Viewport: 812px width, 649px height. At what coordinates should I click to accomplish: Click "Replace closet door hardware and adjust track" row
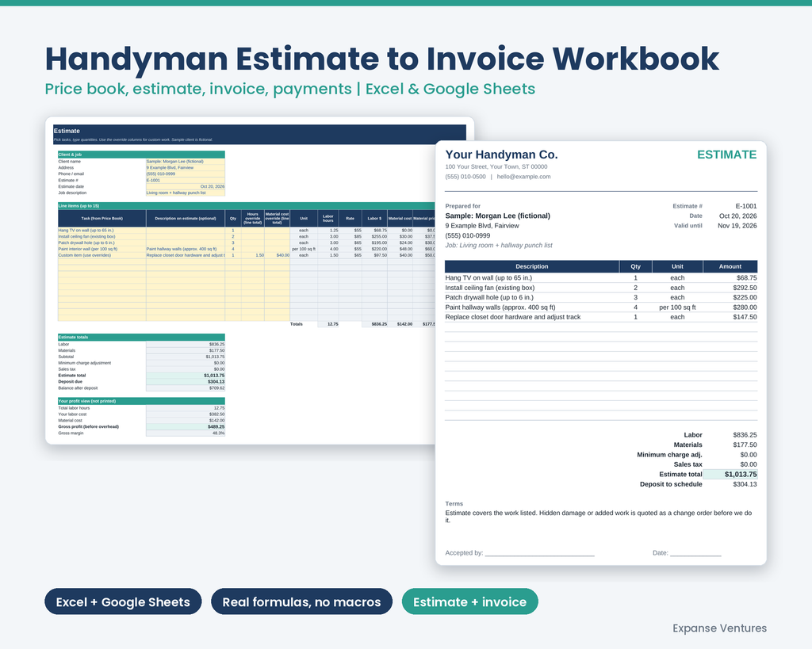(601, 317)
